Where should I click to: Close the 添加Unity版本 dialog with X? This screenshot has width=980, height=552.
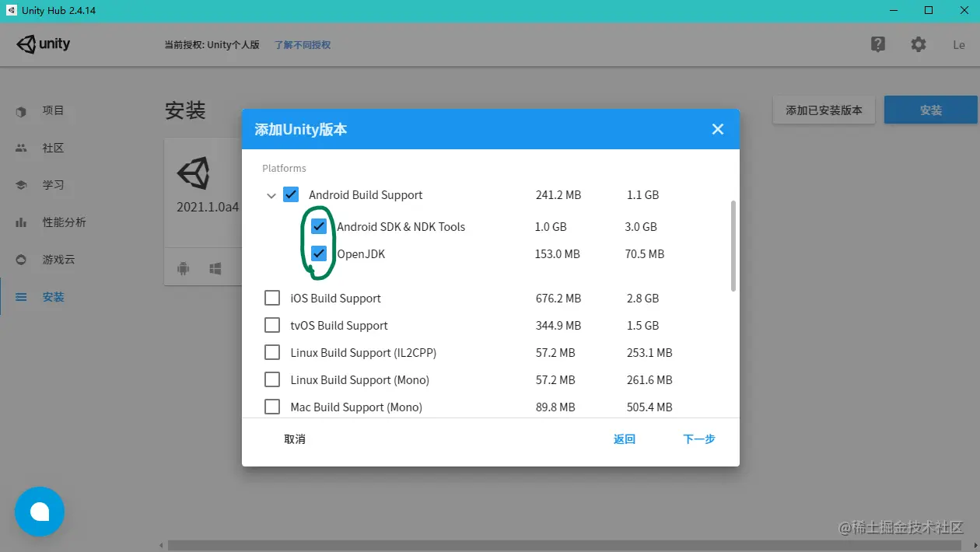718,129
